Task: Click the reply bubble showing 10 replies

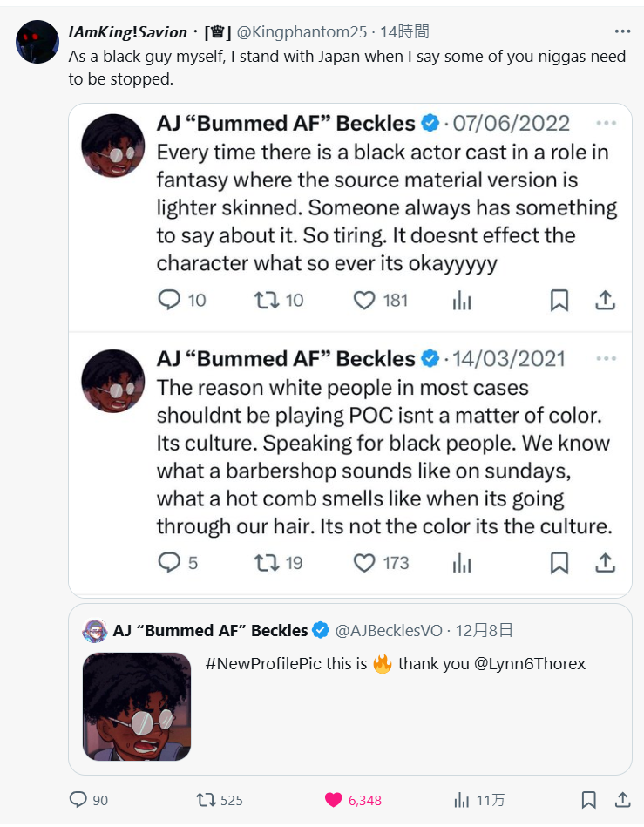Action: 169,301
